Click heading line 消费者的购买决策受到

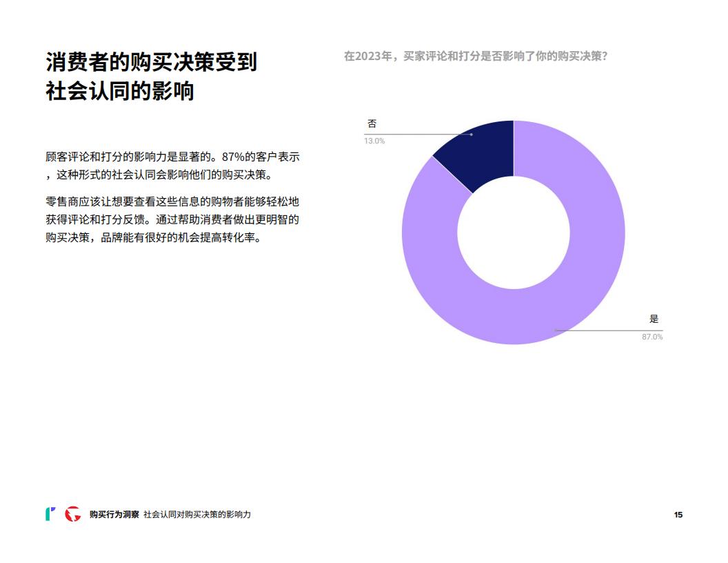point(152,62)
